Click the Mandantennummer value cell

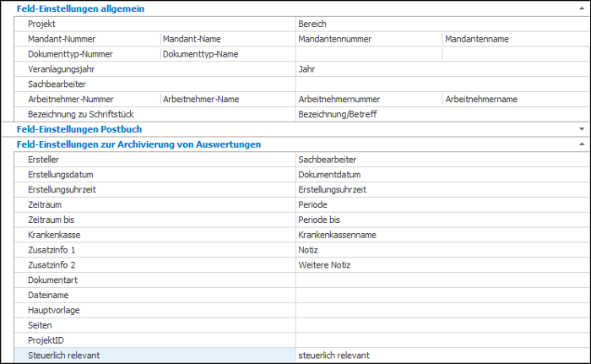coord(369,39)
